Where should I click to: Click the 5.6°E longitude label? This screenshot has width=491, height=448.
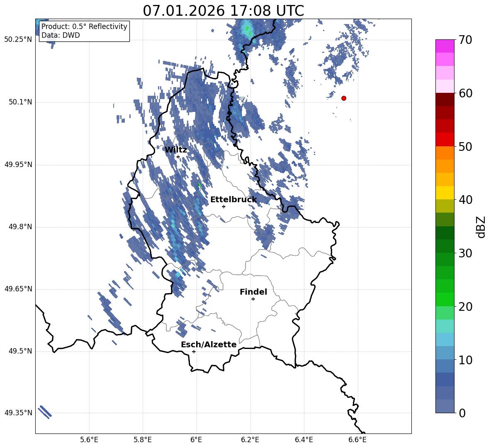pyautogui.click(x=89, y=440)
